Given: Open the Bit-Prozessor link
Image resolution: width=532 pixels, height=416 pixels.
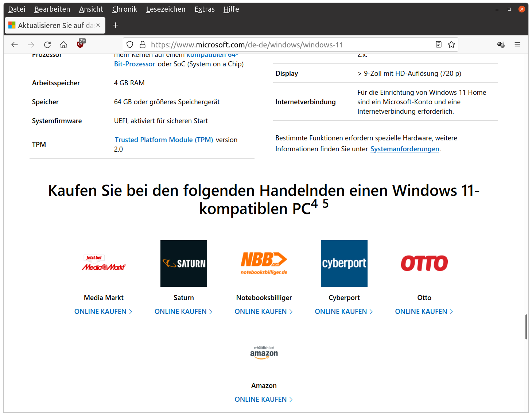Looking at the screenshot, I should [135, 64].
